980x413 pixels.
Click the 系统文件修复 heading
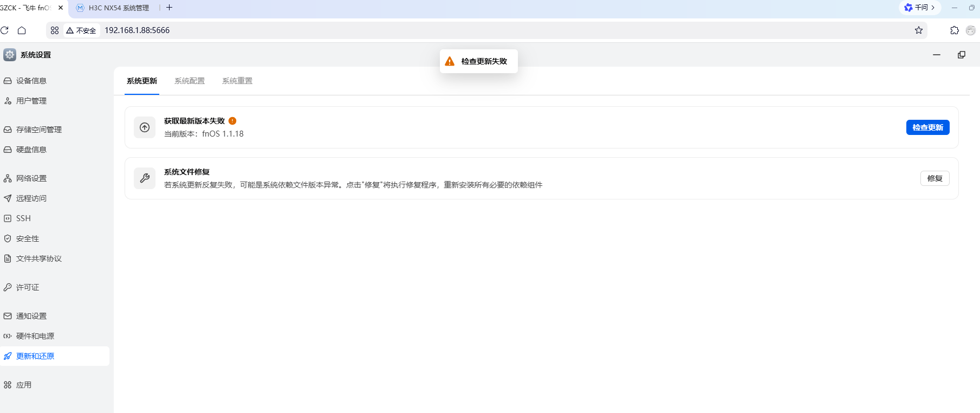187,172
